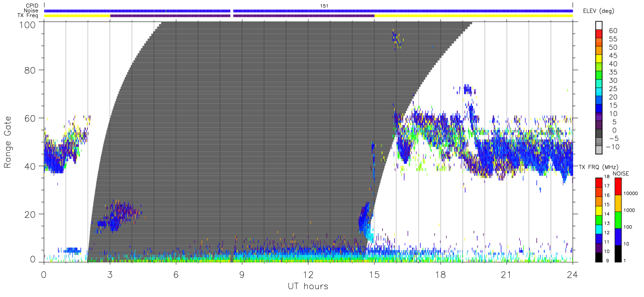The height and width of the screenshot is (297, 644).
Task: Click the small echo patch near gate 95 at 16 UT
Action: point(397,38)
